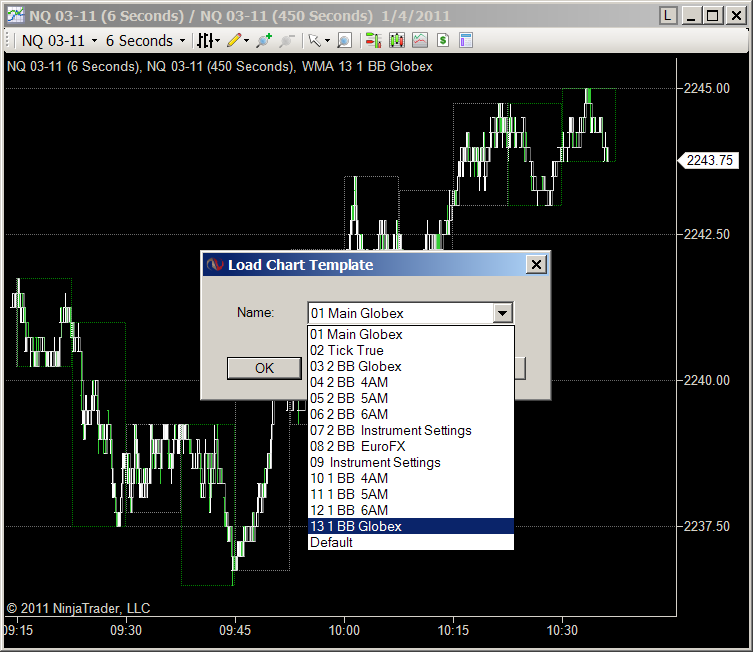Open the indicators line-chart icon
This screenshot has height=652, width=753.
click(x=420, y=41)
